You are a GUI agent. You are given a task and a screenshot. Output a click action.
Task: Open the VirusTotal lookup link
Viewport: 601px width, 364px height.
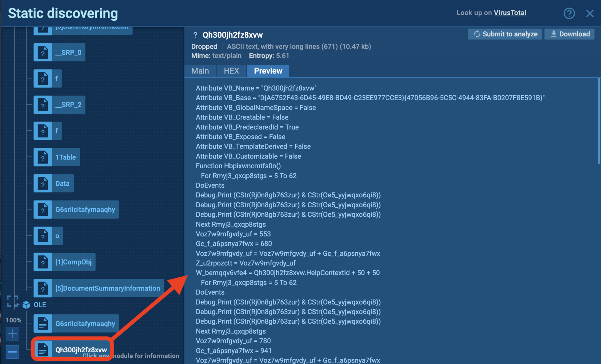coord(510,13)
